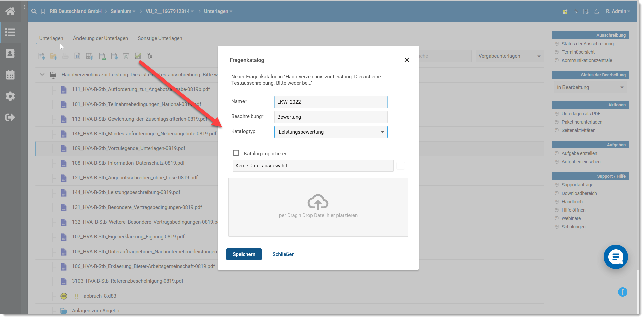Click Aufgaben einsehen link

click(x=581, y=162)
